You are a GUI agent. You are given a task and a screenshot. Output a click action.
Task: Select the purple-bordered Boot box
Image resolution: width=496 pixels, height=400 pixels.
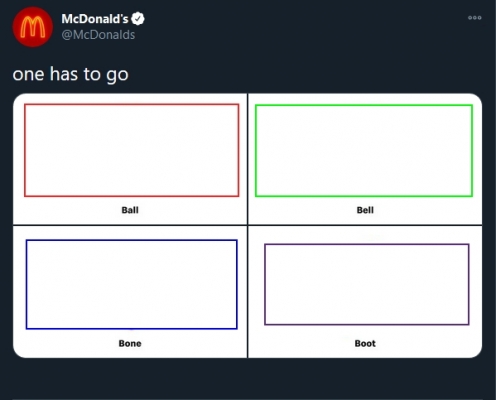click(x=367, y=284)
